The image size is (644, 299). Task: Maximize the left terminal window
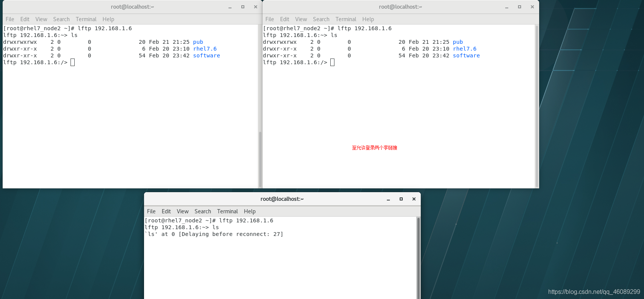(x=243, y=7)
